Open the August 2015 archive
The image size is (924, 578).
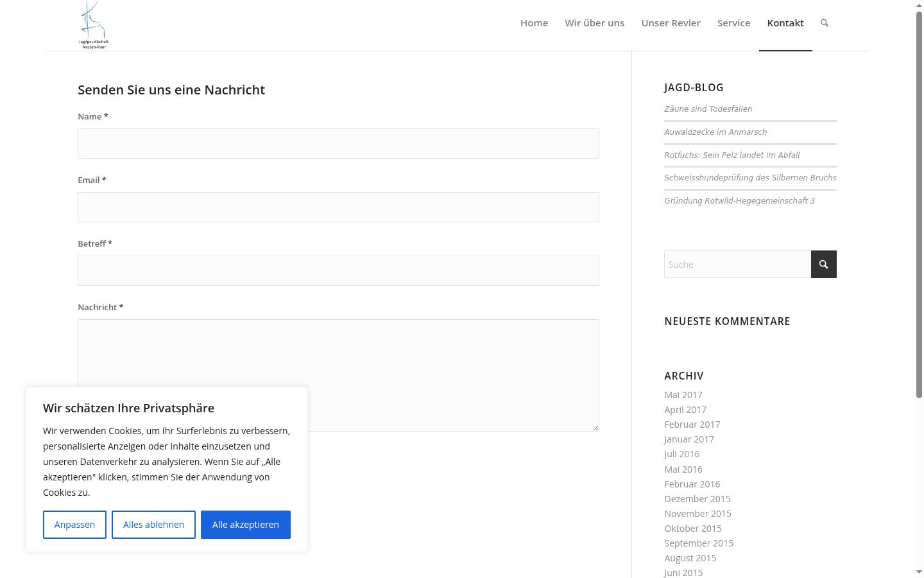pos(690,558)
